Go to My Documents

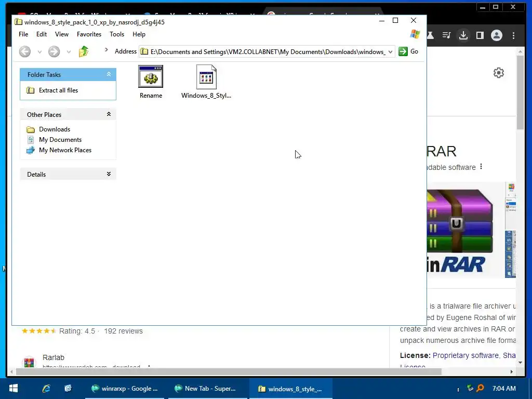[60, 140]
